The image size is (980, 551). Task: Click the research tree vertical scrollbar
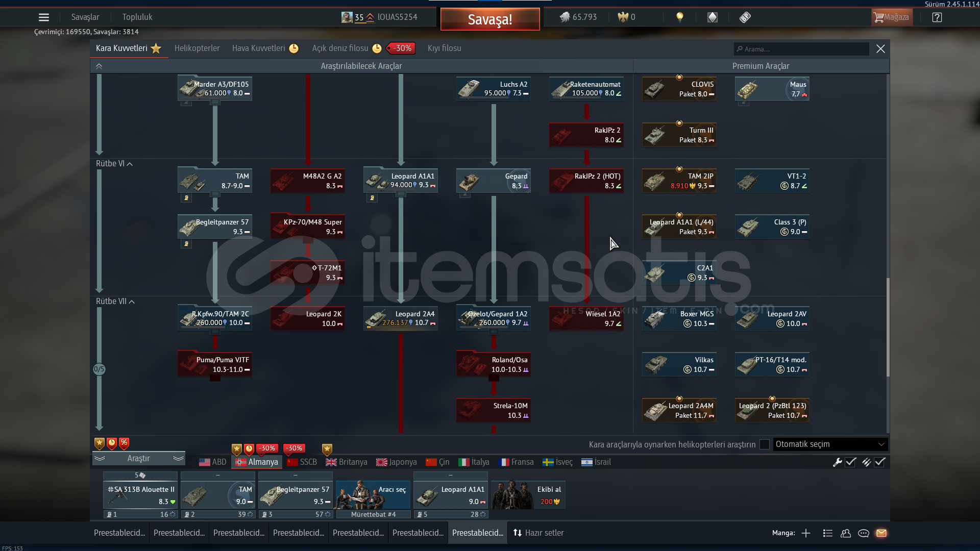[x=888, y=327]
